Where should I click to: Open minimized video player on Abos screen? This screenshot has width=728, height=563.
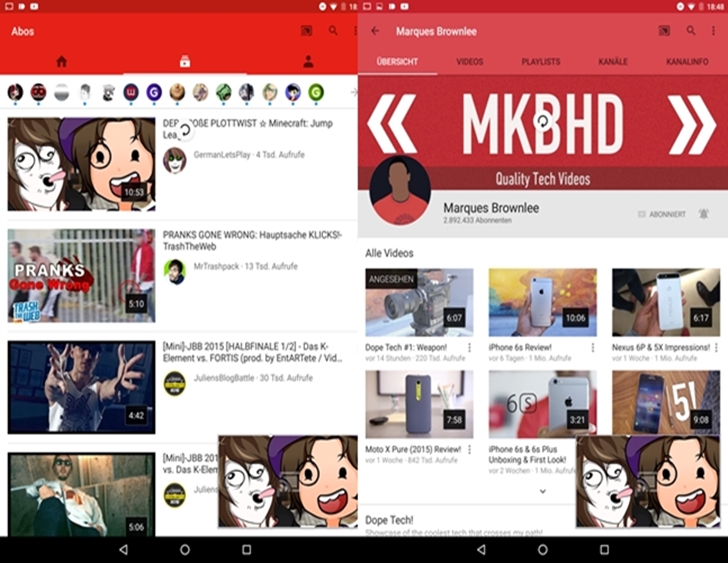click(288, 481)
